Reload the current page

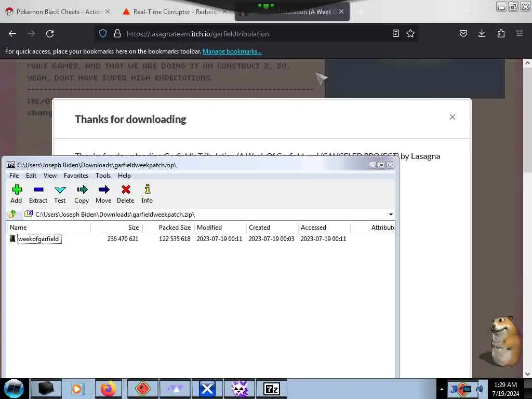pyautogui.click(x=50, y=34)
